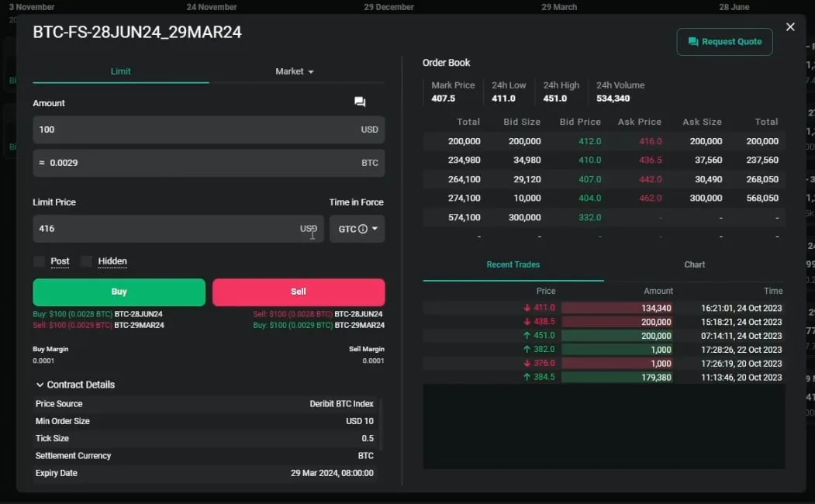Viewport: 815px width, 504px height.
Task: Click the 24h Low value 411.0
Action: click(503, 98)
